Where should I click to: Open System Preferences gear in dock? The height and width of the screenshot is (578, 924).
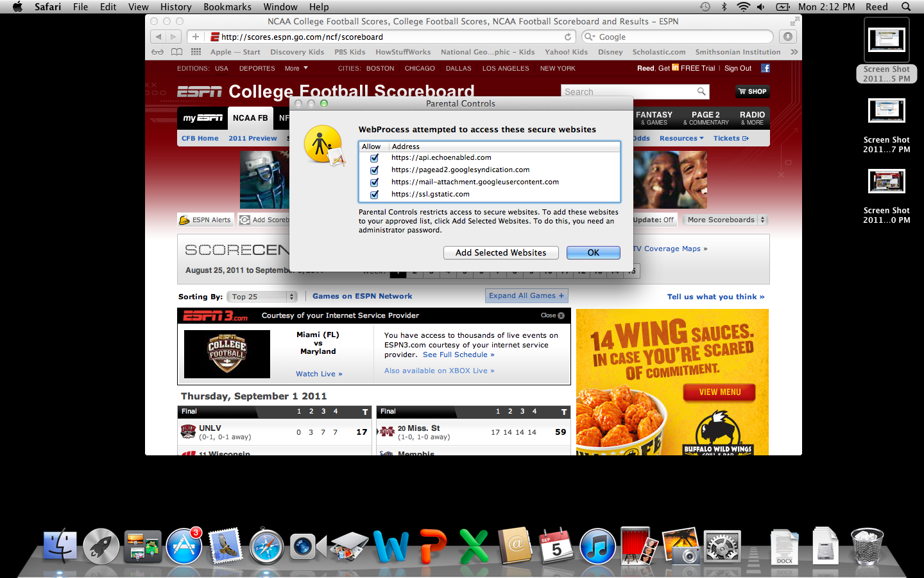[x=722, y=547]
